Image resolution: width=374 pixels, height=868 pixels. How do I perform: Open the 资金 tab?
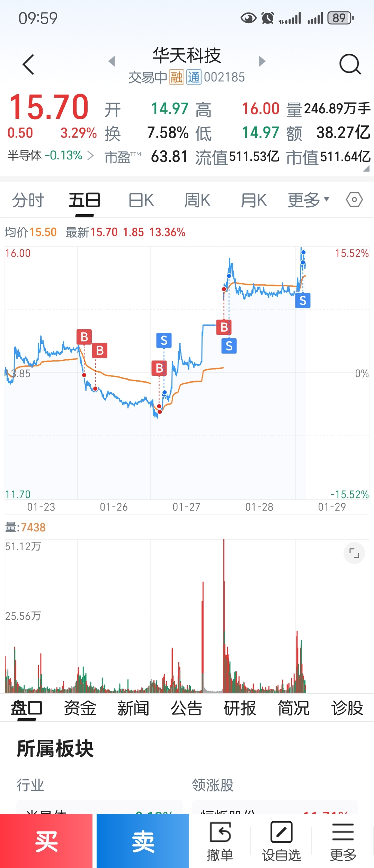[x=80, y=708]
